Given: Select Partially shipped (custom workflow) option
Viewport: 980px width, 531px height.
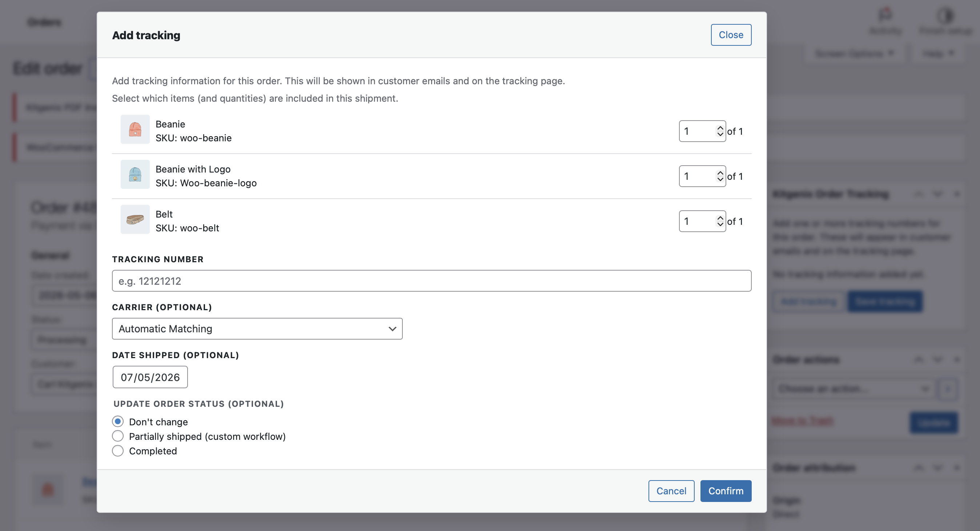Looking at the screenshot, I should click(118, 436).
